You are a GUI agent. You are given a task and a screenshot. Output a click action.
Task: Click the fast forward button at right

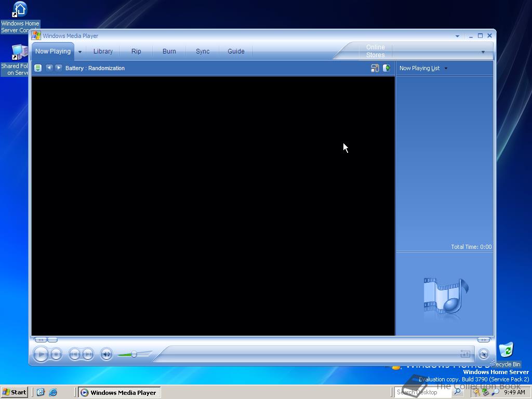pos(484,340)
